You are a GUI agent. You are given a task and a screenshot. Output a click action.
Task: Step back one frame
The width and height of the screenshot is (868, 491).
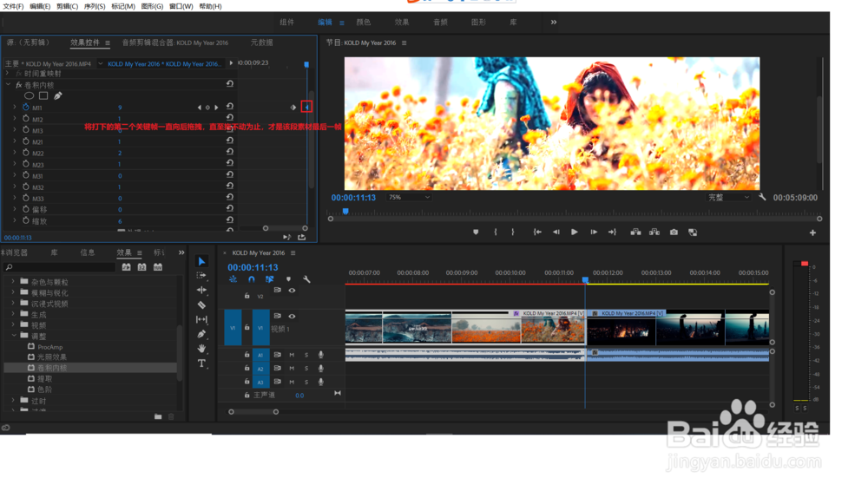(x=556, y=232)
